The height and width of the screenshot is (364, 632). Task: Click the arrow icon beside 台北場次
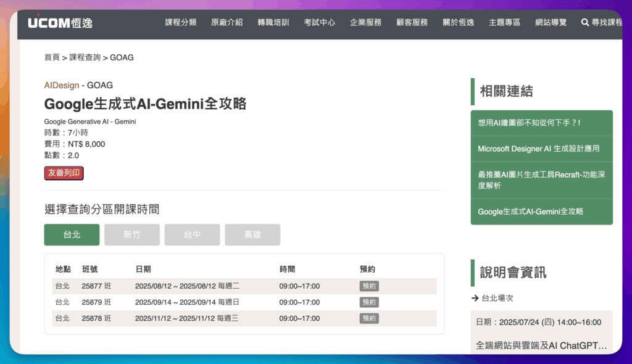coord(475,298)
